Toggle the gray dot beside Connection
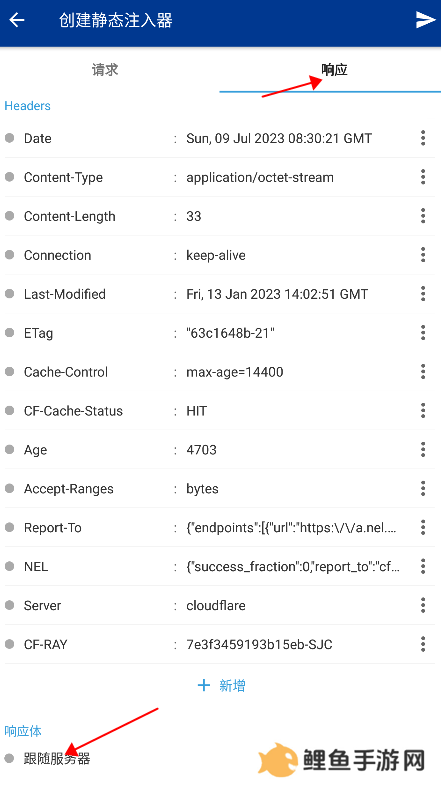This screenshot has height=785, width=441. [x=10, y=255]
